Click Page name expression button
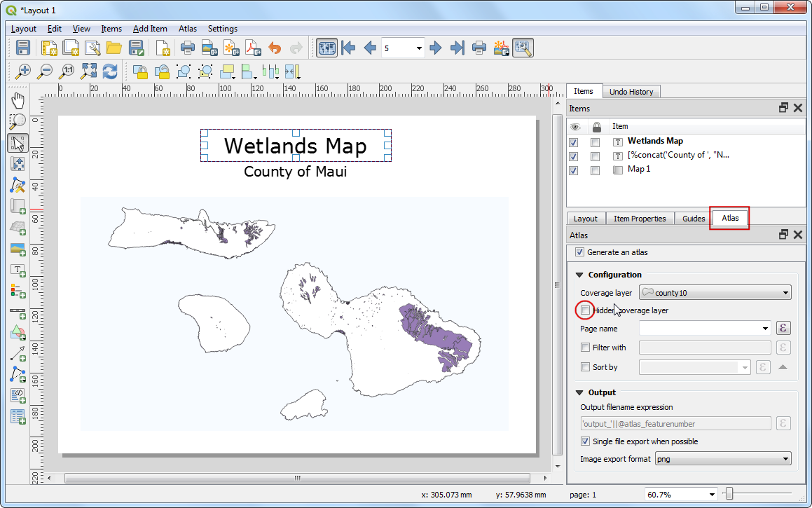 (x=784, y=329)
